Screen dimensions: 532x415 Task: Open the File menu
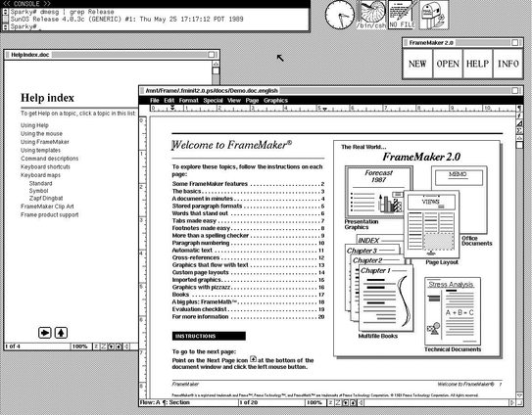pyautogui.click(x=155, y=101)
